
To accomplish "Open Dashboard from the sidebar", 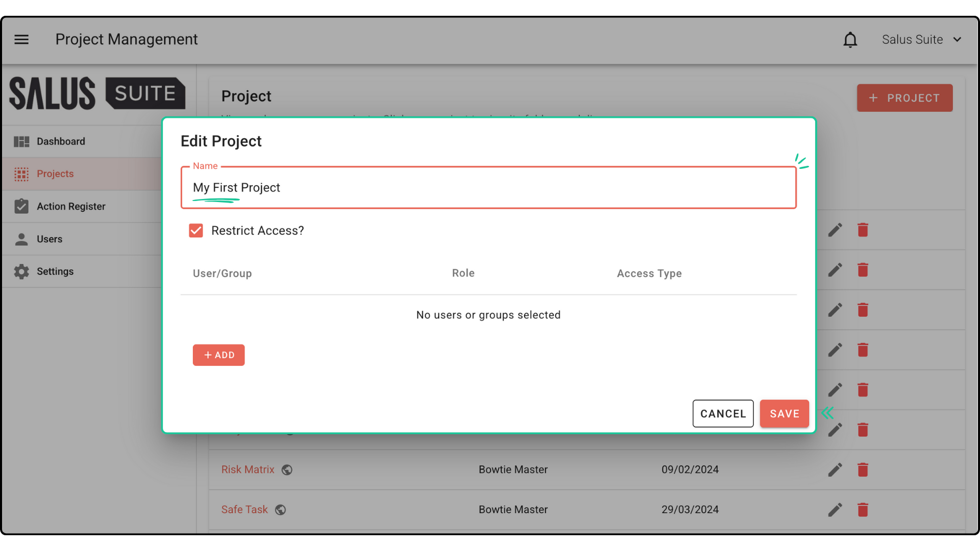I will coord(61,141).
